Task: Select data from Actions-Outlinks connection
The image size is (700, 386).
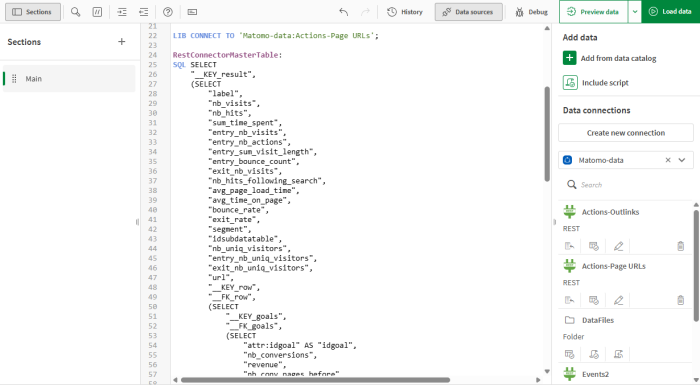Action: pyautogui.click(x=594, y=246)
